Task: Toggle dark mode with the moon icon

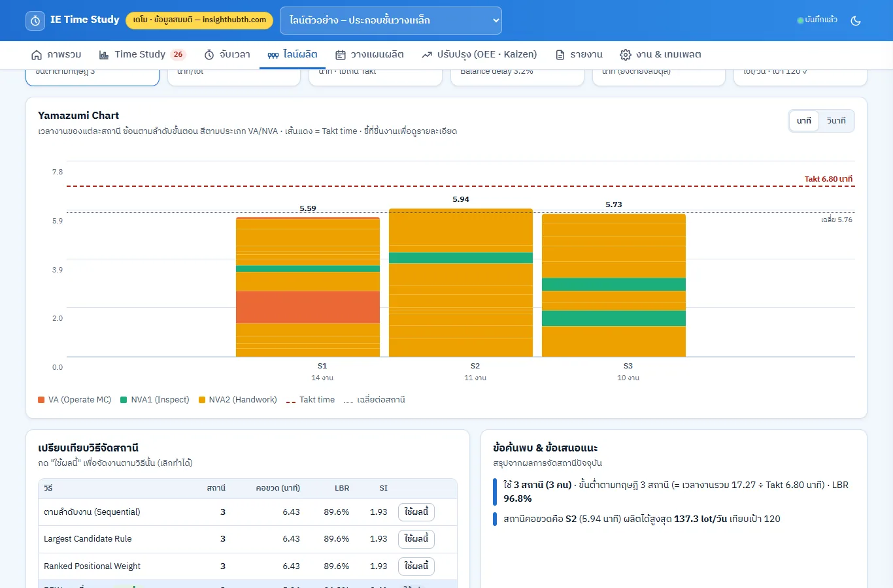Action: coord(855,20)
